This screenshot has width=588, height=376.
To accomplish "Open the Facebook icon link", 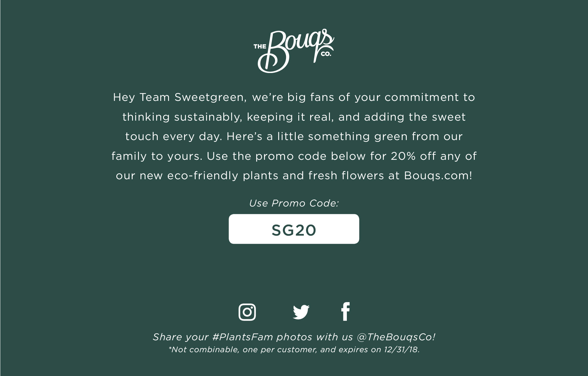I will coord(345,311).
